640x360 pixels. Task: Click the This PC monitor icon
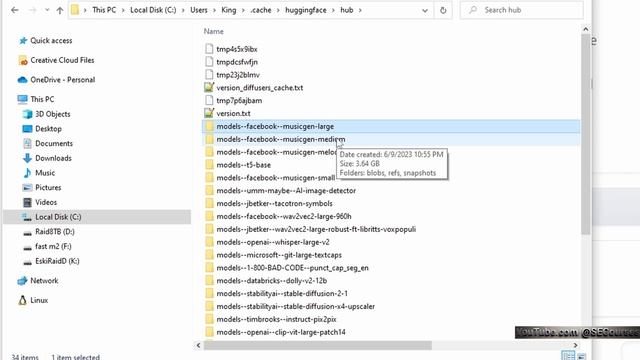point(22,99)
